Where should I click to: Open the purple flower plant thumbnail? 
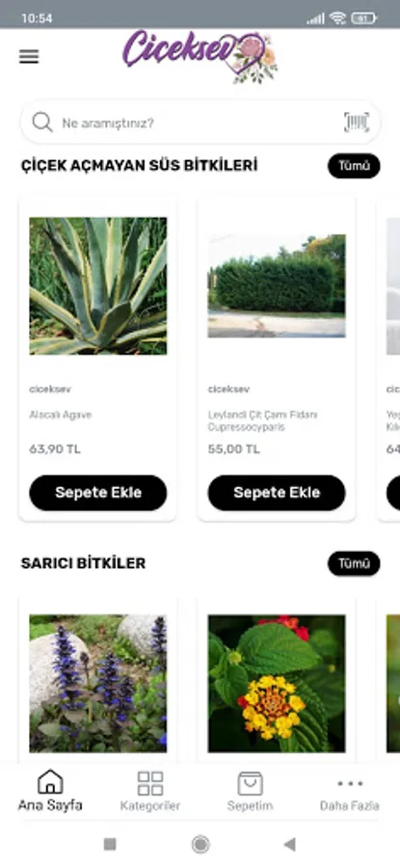(98, 683)
